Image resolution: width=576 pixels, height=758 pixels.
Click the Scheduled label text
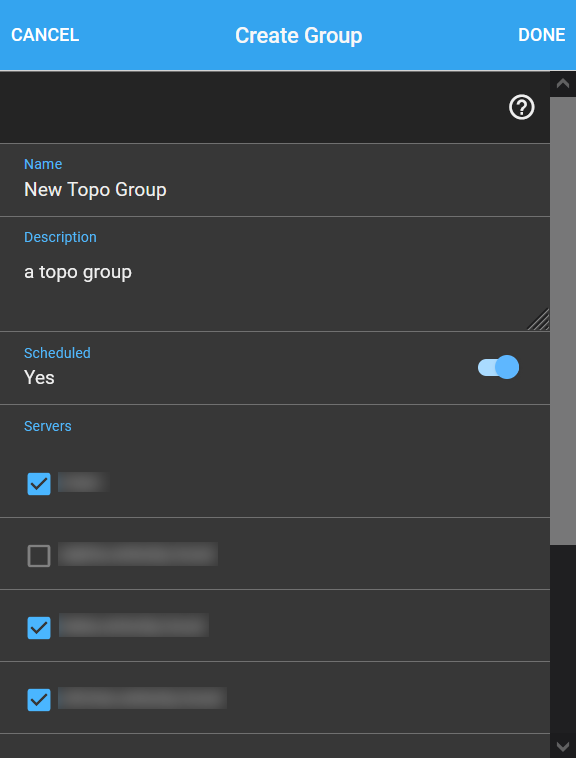(57, 353)
